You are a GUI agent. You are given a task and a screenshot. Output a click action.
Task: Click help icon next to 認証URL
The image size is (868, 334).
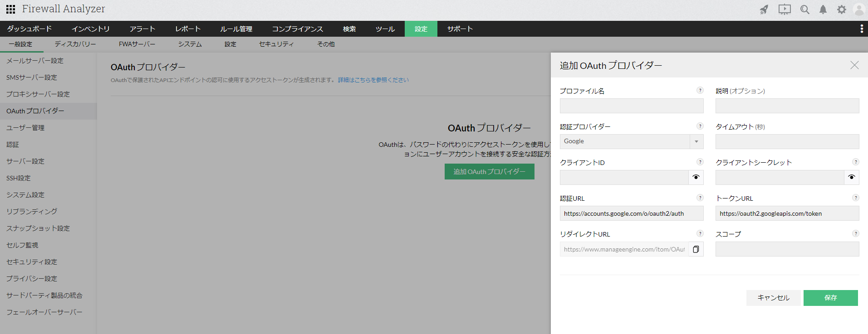click(x=700, y=198)
